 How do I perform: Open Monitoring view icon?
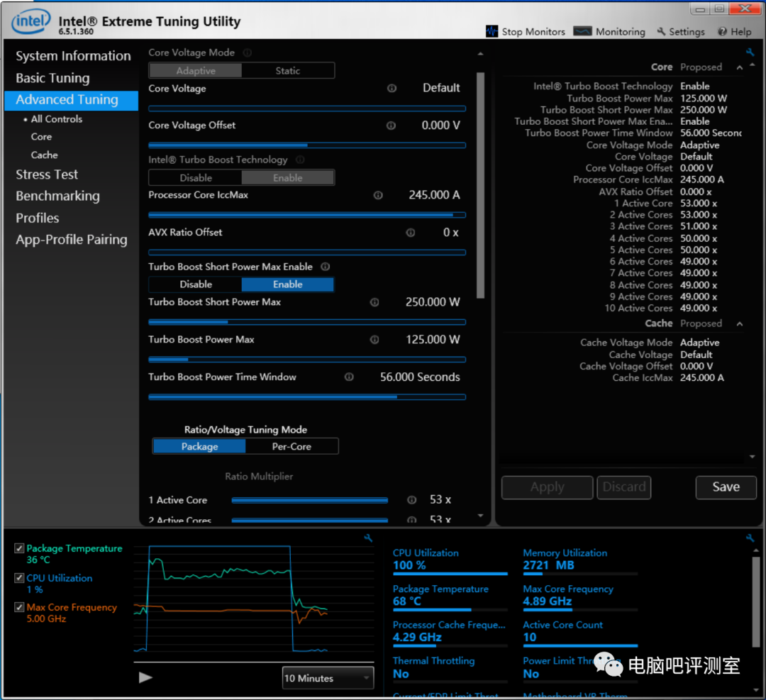click(x=582, y=31)
